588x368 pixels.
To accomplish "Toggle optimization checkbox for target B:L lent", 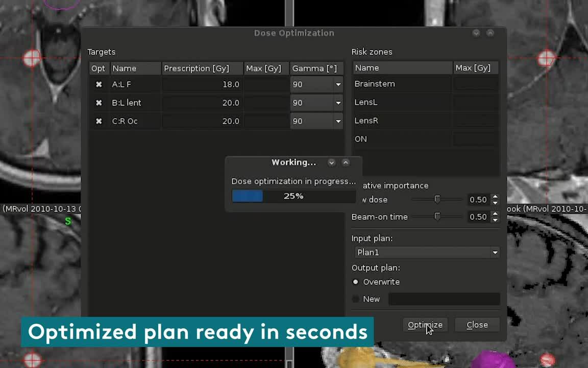I will tap(99, 103).
